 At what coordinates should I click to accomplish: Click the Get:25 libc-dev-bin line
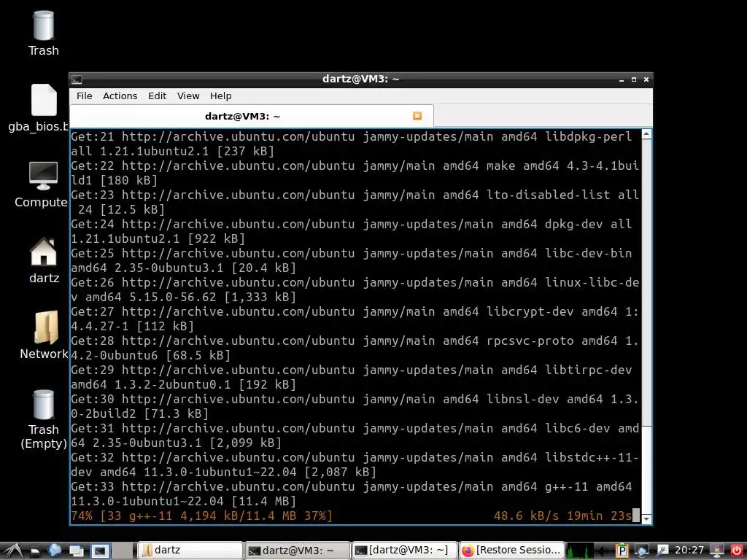[352, 260]
